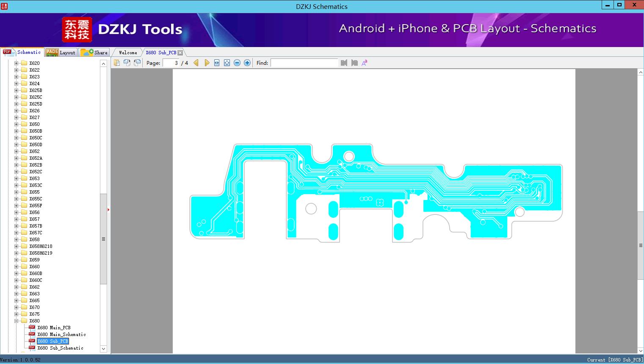Click the folder icon for X657B

click(x=24, y=226)
